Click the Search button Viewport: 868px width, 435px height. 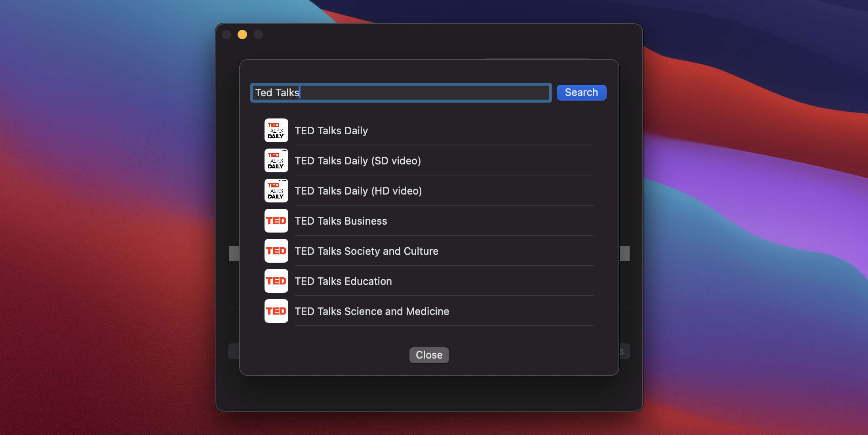[x=581, y=92]
